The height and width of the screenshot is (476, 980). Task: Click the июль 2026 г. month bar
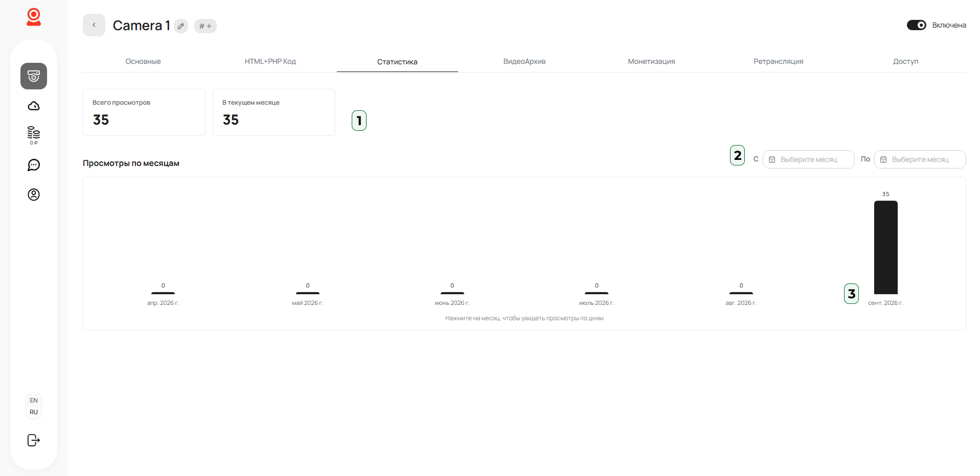pos(597,293)
